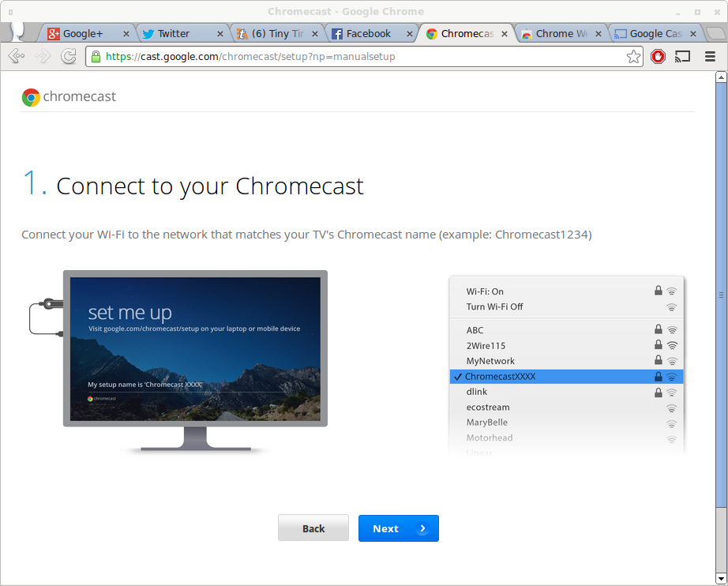This screenshot has width=728, height=586.
Task: Close the active Chromecast tab
Action: coord(505,34)
